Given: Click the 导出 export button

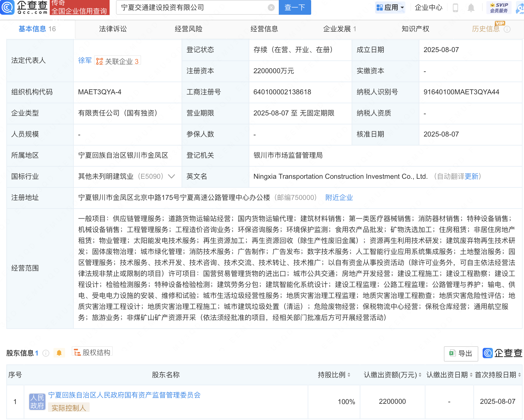Looking at the screenshot, I should pos(461,353).
